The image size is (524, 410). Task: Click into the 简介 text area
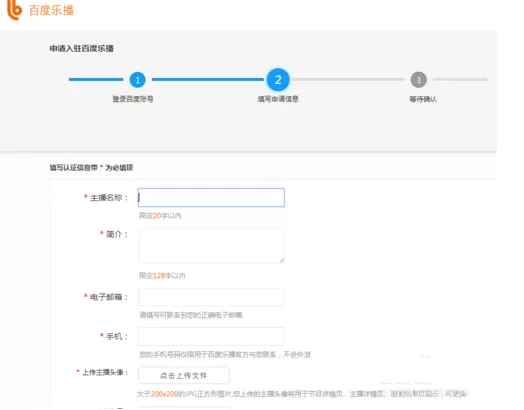(211, 246)
